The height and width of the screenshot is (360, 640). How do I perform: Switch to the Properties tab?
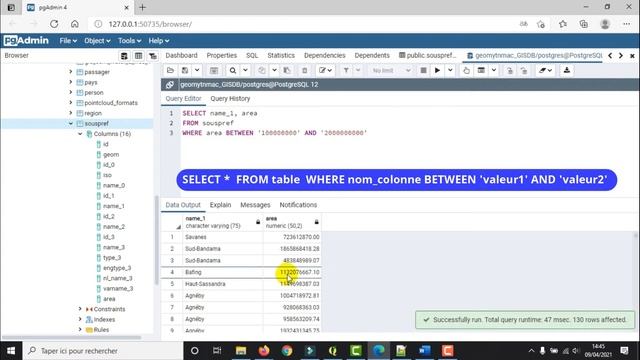pos(222,56)
